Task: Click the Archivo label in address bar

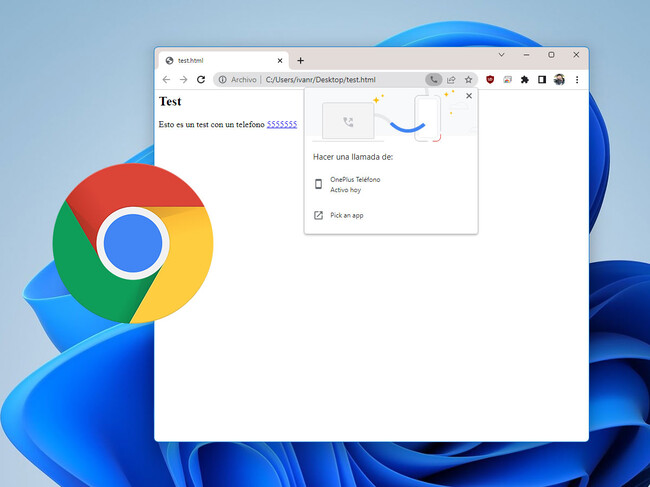Action: (244, 80)
